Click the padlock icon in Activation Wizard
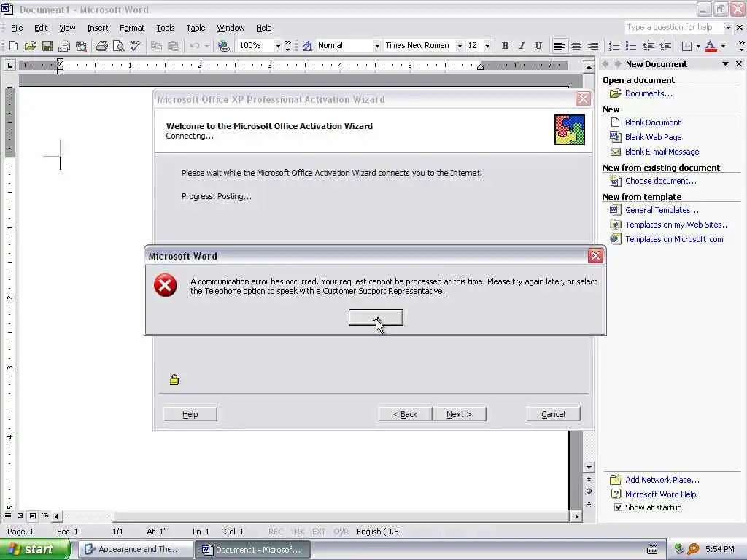747x560 pixels. (174, 379)
